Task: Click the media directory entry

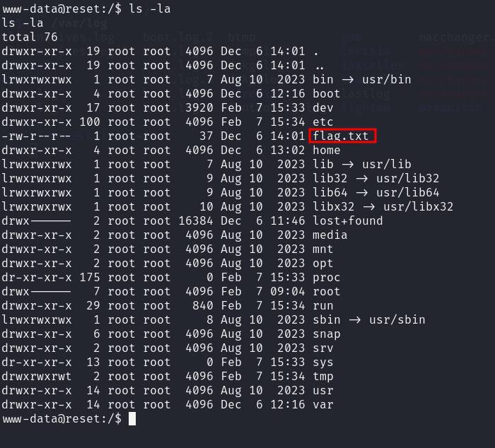Action: [330, 235]
